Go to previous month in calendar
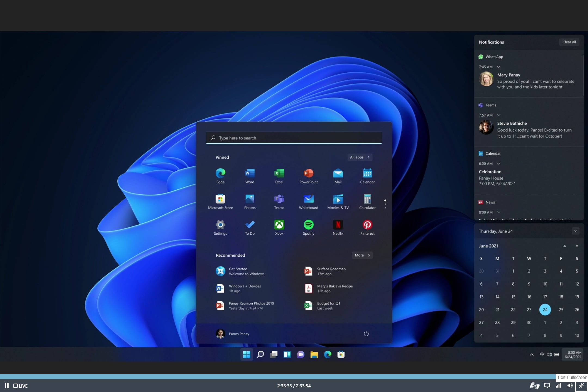 coord(565,246)
